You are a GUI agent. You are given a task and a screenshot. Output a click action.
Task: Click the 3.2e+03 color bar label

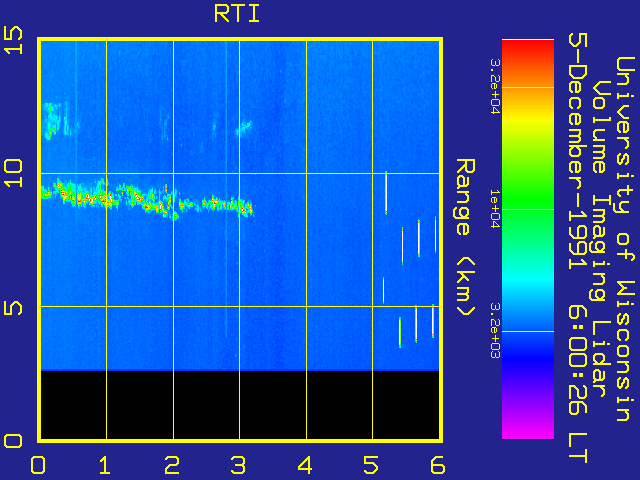click(495, 331)
